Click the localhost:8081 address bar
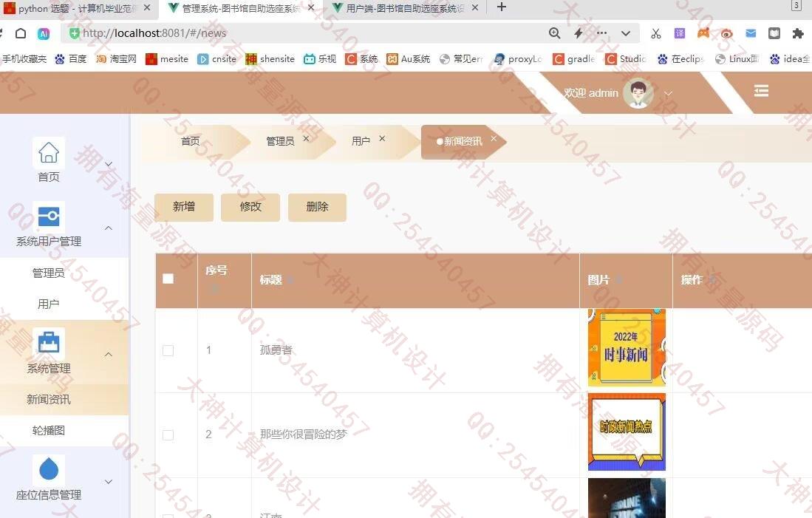812x518 pixels. point(311,33)
